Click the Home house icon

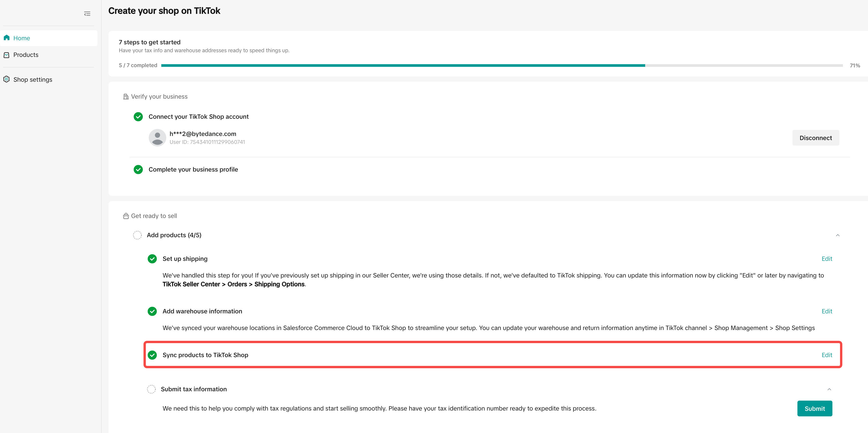click(6, 38)
